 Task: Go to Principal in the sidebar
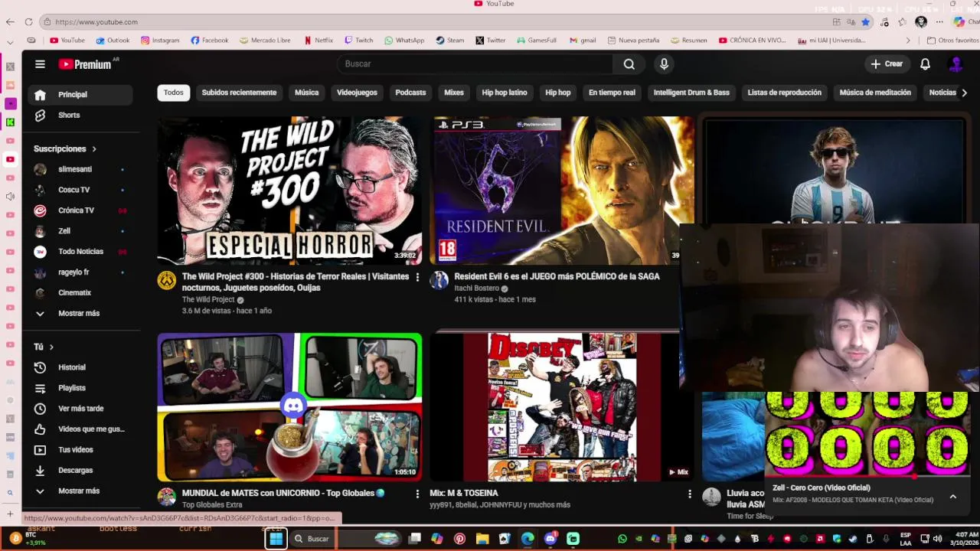point(80,94)
